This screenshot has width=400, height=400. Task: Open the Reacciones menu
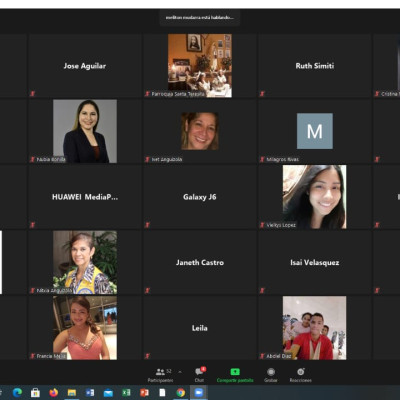301,375
